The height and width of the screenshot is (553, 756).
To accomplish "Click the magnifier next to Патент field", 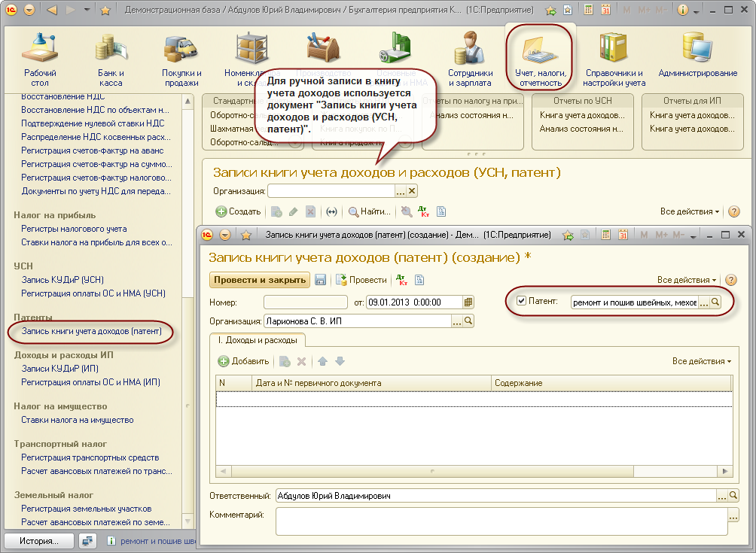I will pos(715,302).
